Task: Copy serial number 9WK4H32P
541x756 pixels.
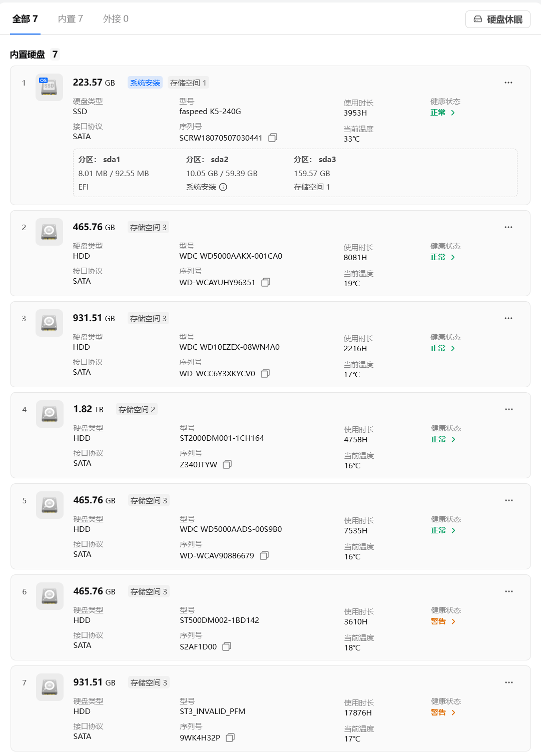Action: click(x=230, y=737)
